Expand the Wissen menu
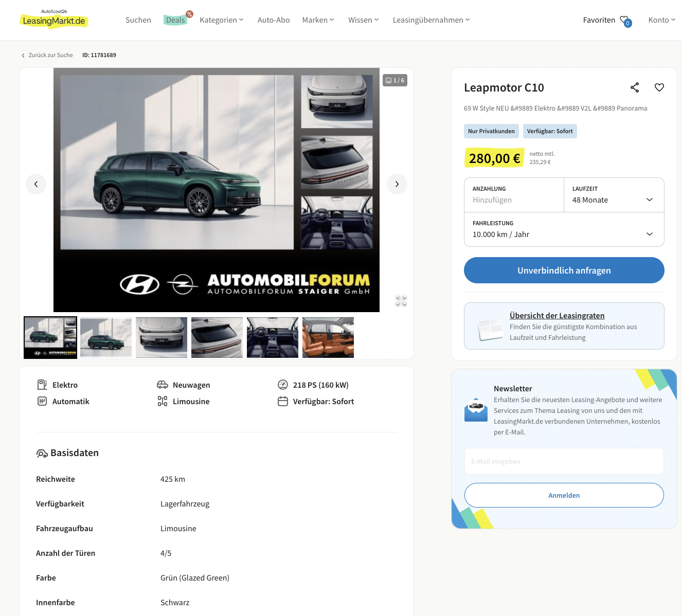The height and width of the screenshot is (616, 682). click(364, 20)
